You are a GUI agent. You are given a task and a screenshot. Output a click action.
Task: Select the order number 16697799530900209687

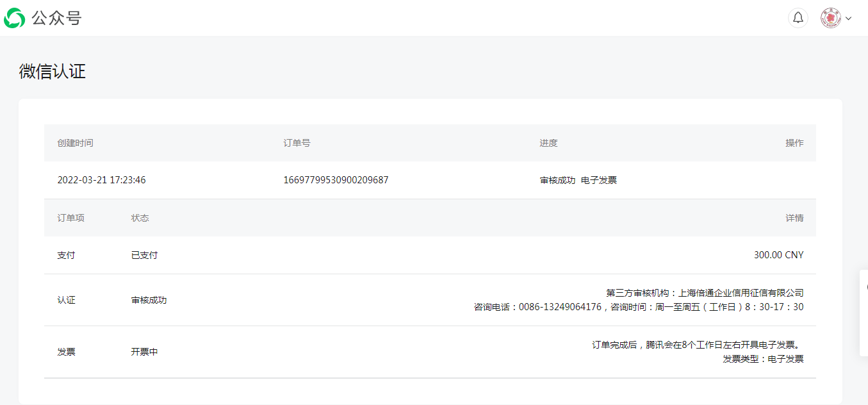click(336, 180)
